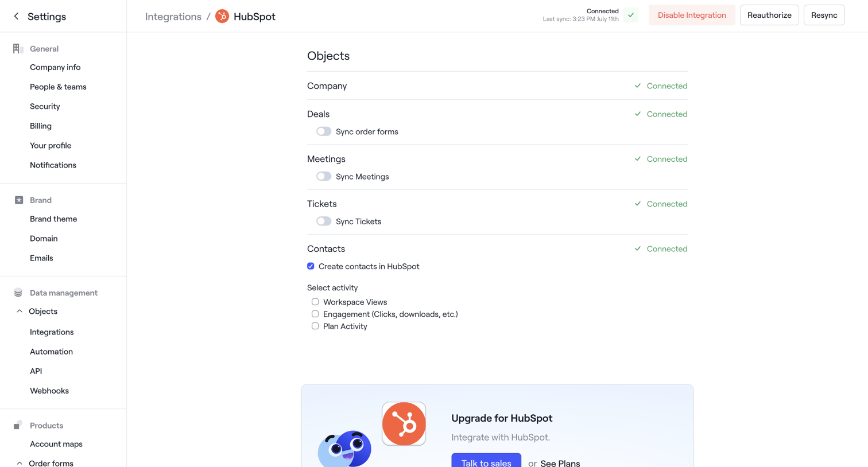Viewport: 868px width, 467px height.
Task: Select Engagement activity checkbox
Action: (x=315, y=314)
